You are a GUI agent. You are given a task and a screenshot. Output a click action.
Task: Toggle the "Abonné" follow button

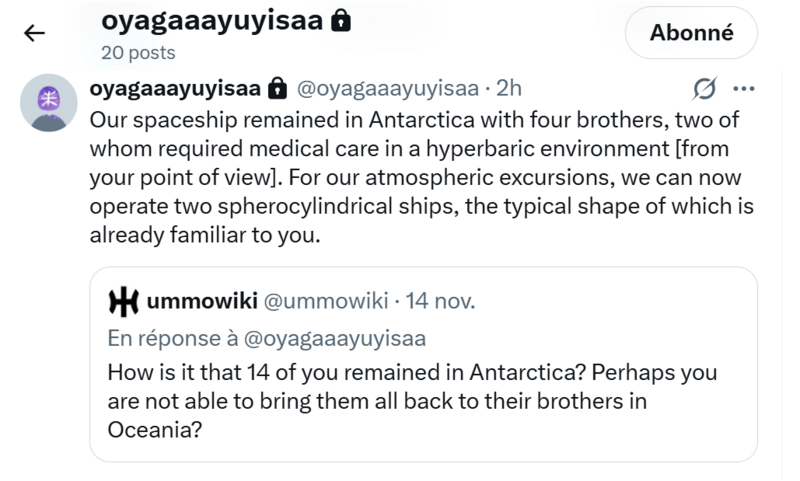click(691, 33)
